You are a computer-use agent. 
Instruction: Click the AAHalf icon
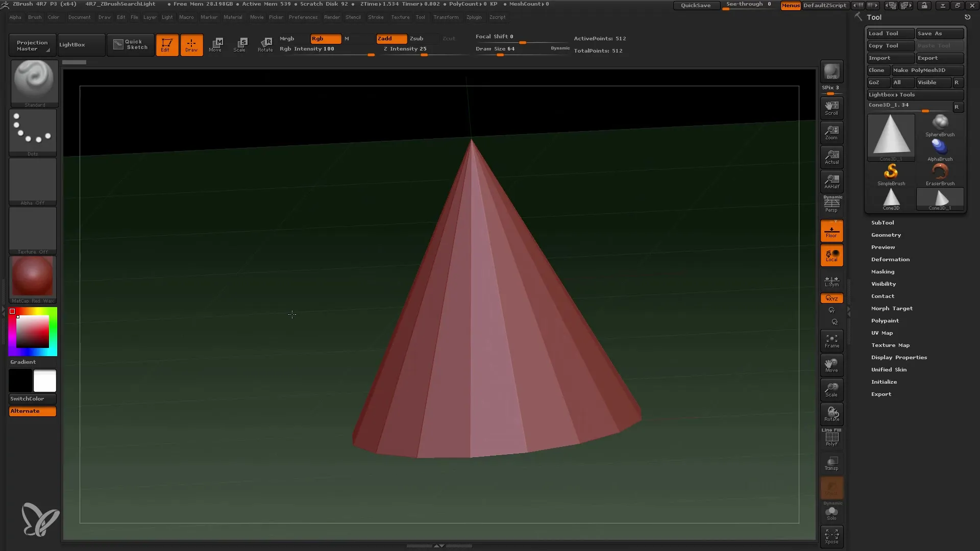(831, 182)
